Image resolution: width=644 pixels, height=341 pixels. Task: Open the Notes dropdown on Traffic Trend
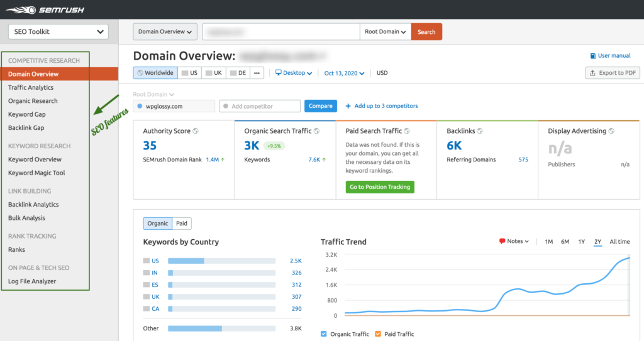[514, 241]
